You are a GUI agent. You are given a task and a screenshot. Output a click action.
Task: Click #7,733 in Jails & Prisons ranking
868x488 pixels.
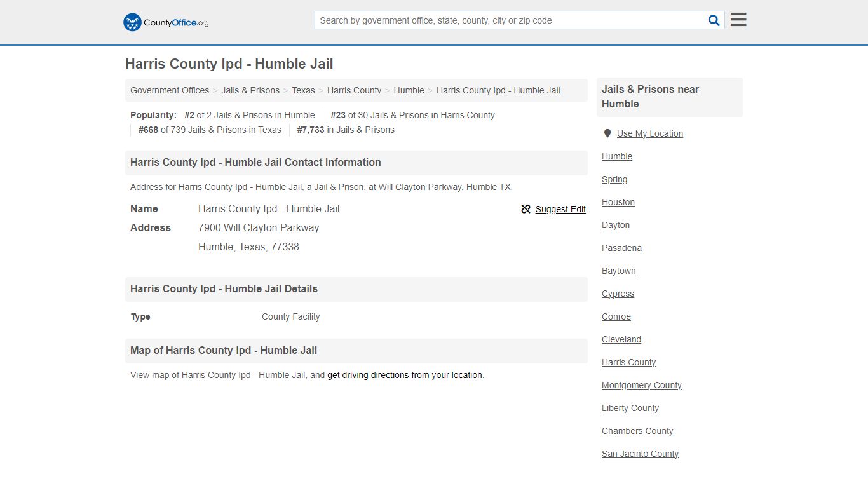[346, 130]
